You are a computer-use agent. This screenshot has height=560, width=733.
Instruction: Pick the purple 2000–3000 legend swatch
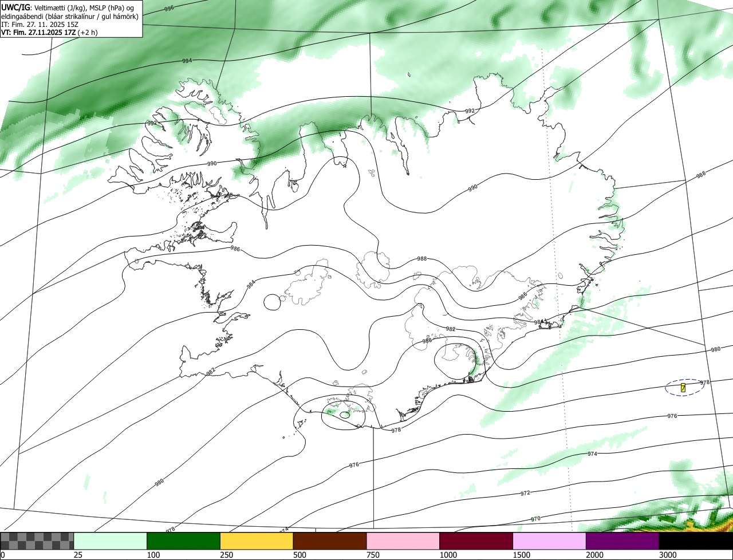pos(622,541)
